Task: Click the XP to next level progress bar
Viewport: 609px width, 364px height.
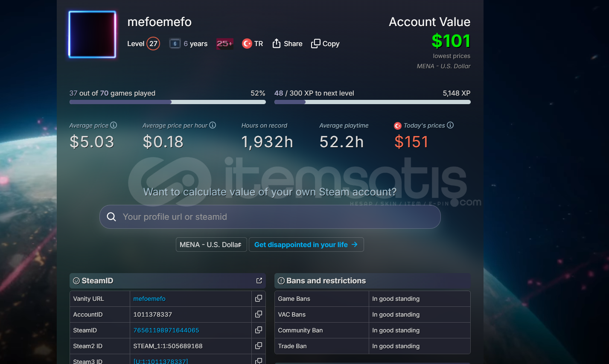Action: 373,102
